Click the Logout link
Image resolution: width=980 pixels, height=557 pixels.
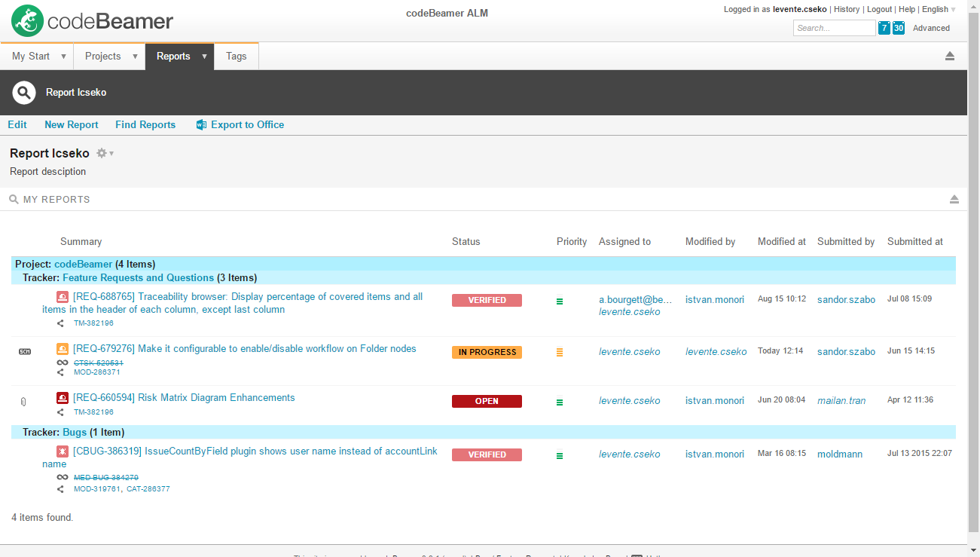click(880, 9)
